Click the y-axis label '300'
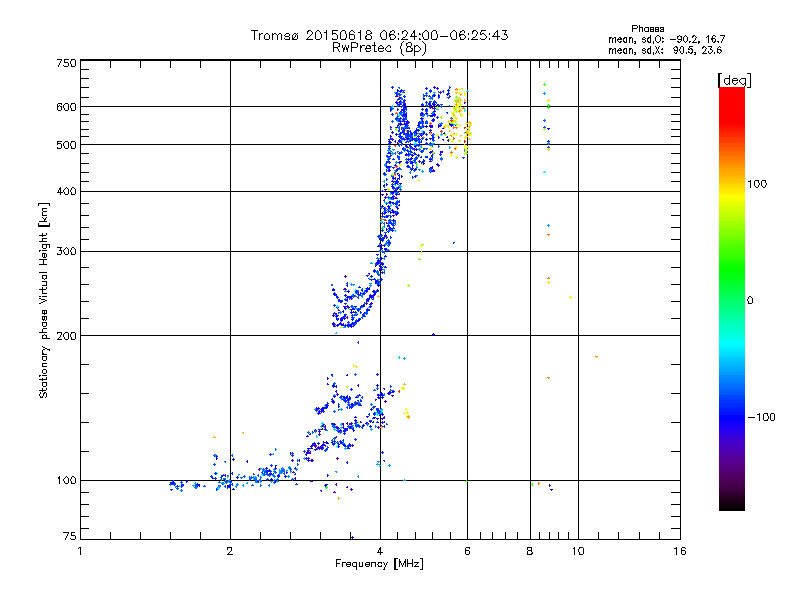The height and width of the screenshot is (600, 800). click(66, 252)
